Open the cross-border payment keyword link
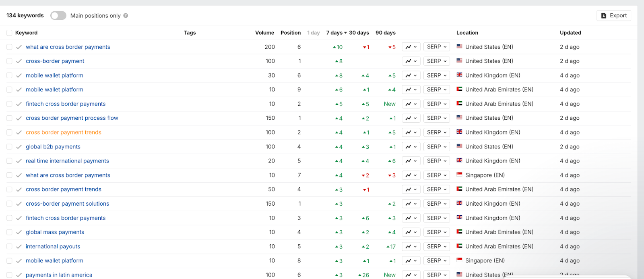Screen dimensions: 644x279 55,61
